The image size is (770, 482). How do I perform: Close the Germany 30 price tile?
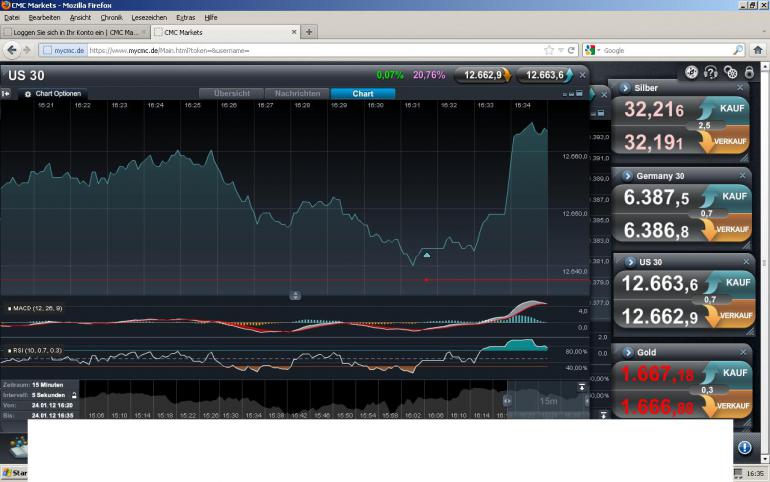[x=742, y=175]
